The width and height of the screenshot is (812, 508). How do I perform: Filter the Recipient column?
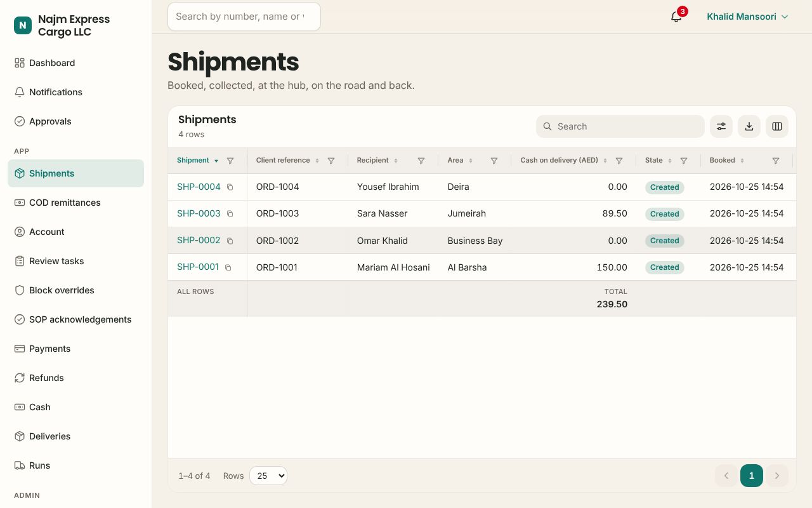click(421, 161)
